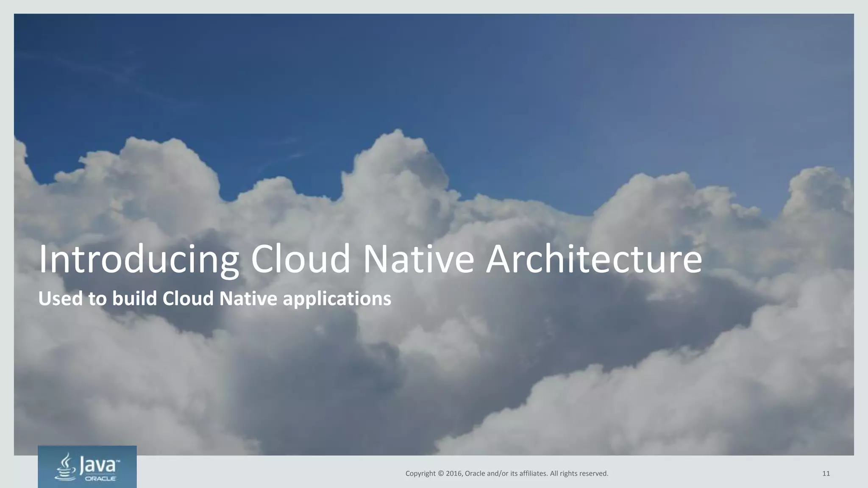Click the Java coffee cup icon
This screenshot has height=488, width=868.
[x=66, y=467]
